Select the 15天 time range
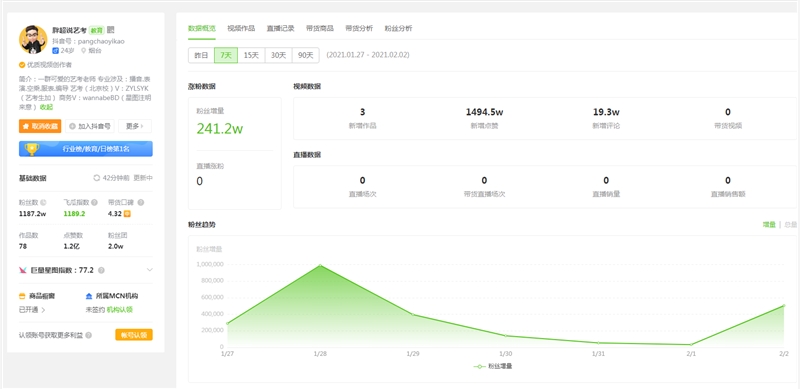 [251, 55]
